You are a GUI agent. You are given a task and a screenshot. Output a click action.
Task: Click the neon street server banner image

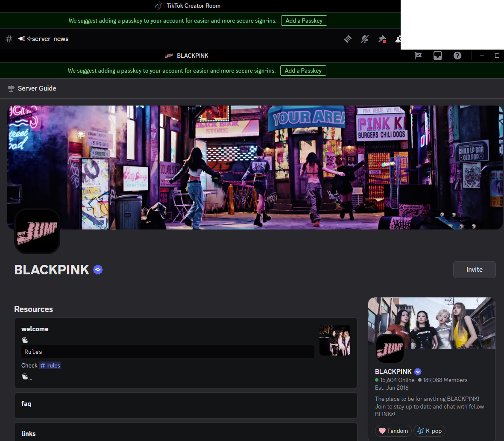tap(255, 167)
